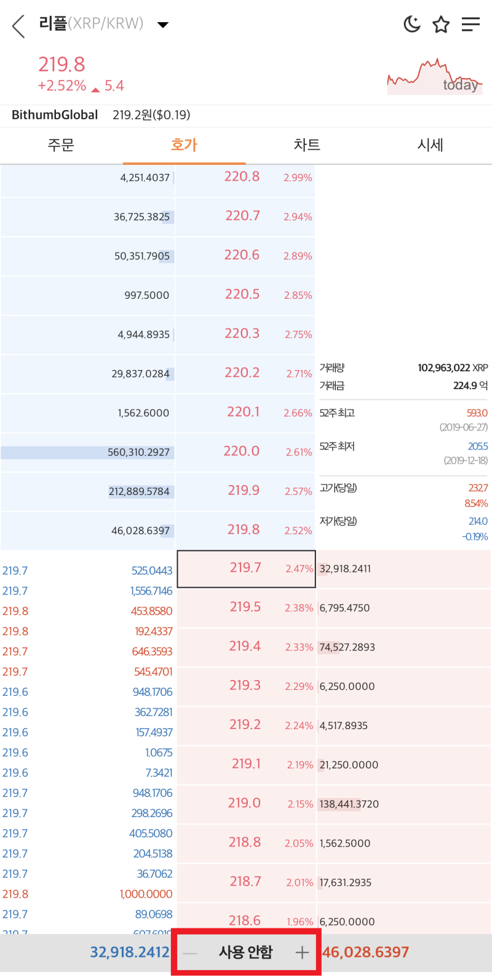
Task: Tap the 219.0 bid price row
Action: [x=245, y=803]
